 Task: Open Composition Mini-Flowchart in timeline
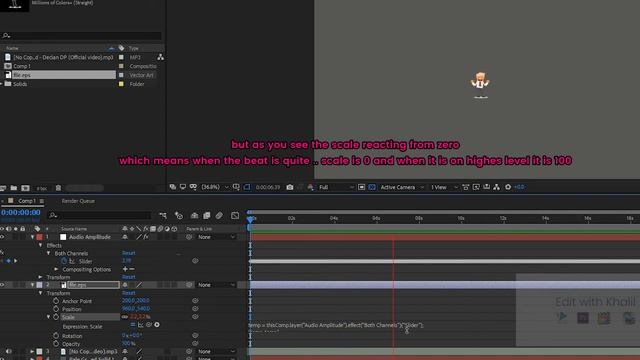pyautogui.click(x=163, y=216)
